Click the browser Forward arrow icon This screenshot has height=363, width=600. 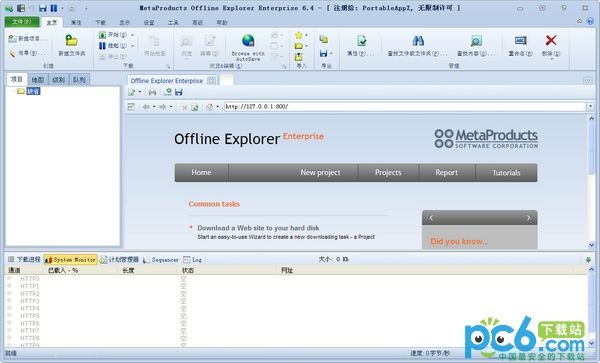coord(163,107)
